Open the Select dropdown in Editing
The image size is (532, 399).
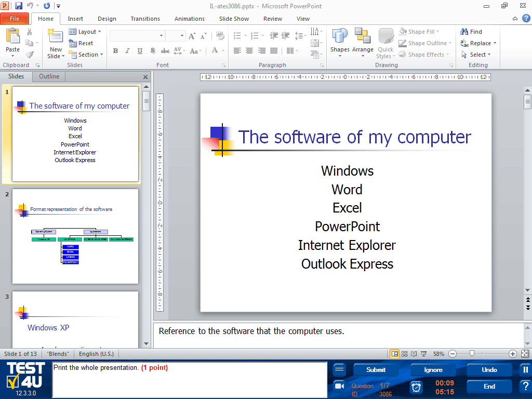pos(476,55)
